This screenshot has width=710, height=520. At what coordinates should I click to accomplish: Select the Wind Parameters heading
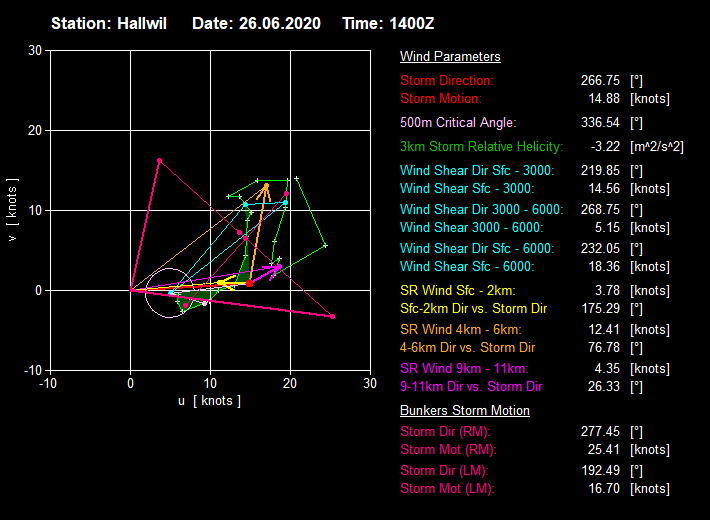[450, 57]
